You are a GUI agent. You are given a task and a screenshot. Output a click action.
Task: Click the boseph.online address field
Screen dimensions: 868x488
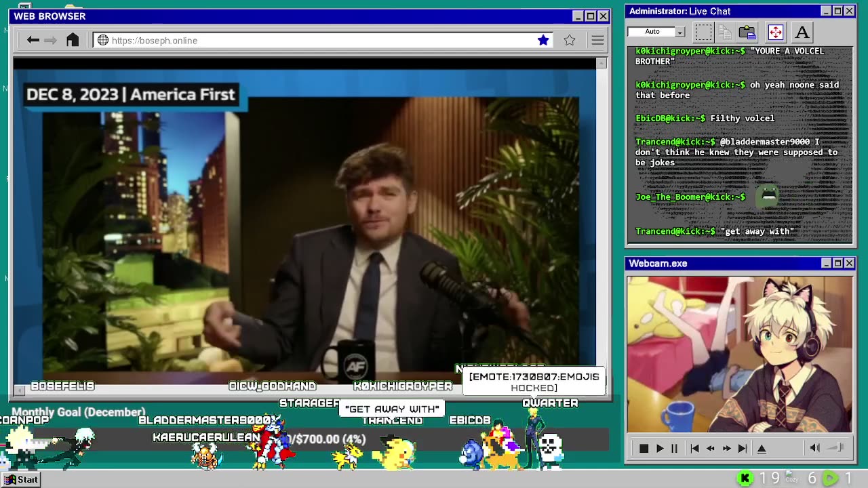323,41
